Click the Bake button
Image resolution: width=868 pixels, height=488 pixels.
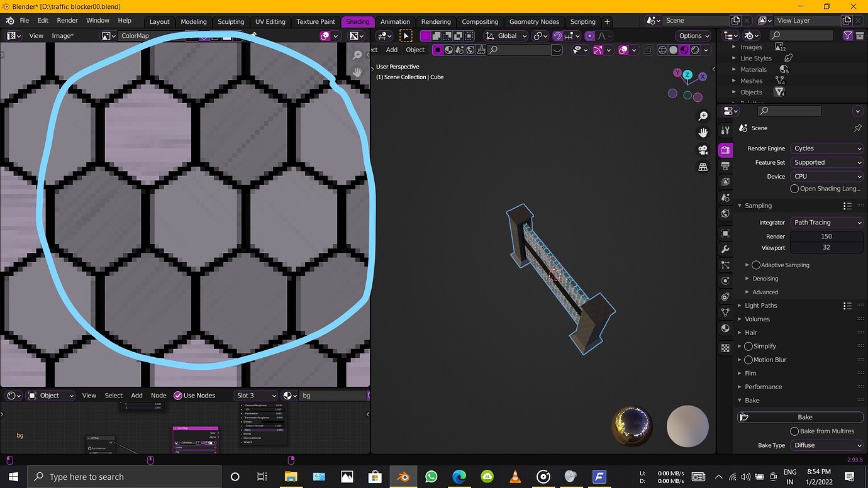806,416
